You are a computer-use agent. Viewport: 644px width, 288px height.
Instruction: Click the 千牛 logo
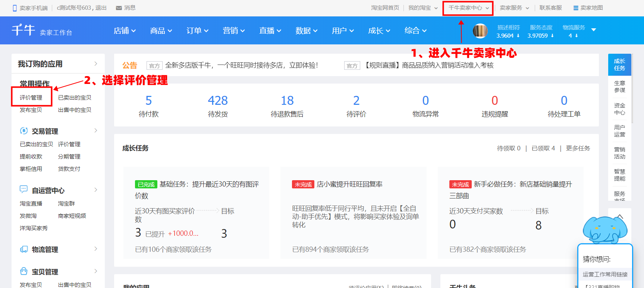pos(23,30)
